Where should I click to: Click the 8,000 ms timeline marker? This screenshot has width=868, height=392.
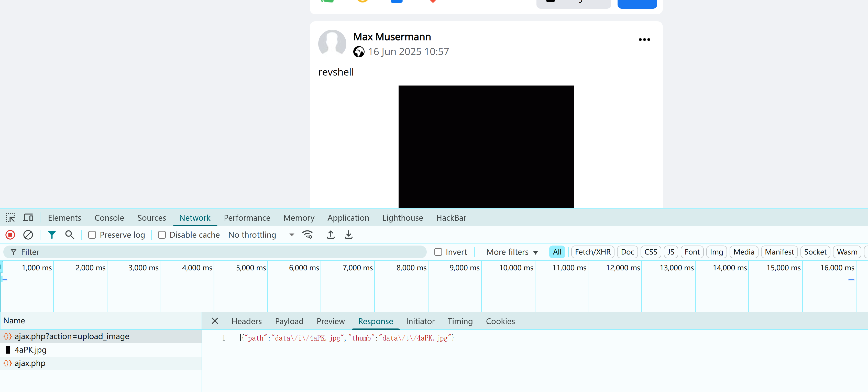coord(411,268)
